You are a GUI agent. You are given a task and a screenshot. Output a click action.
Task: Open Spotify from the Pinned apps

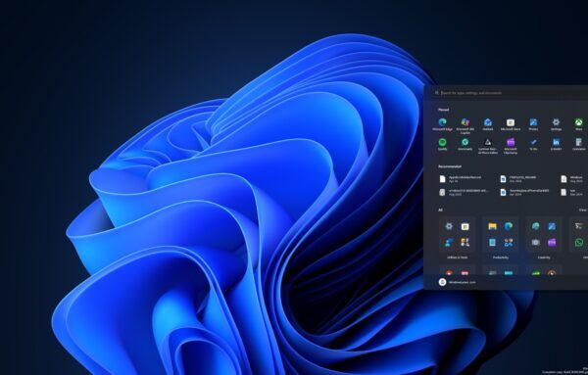click(443, 144)
